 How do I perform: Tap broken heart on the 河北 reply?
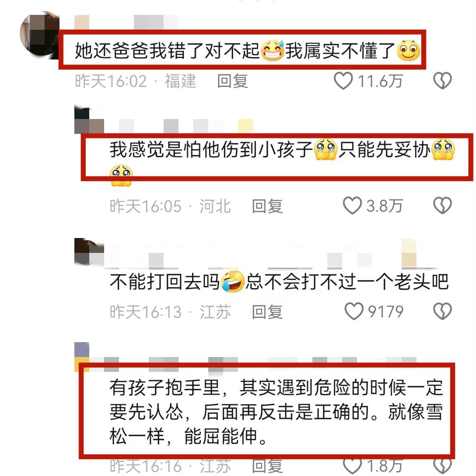(x=442, y=205)
